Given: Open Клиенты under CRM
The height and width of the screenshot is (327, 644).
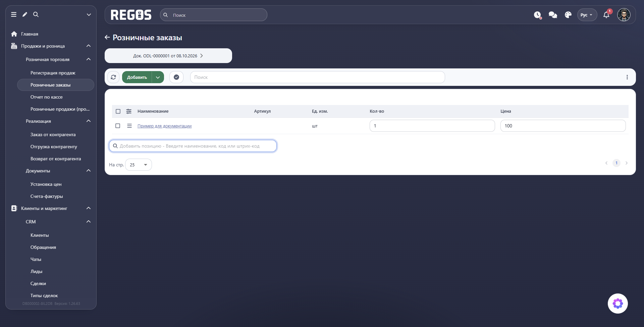Looking at the screenshot, I should point(40,235).
